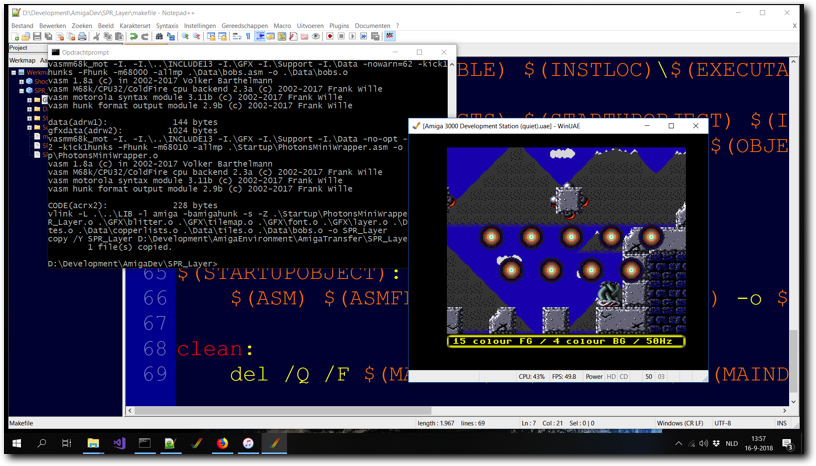The image size is (816, 466).
Task: Click the Save recorded macro icon
Action: coord(375,36)
